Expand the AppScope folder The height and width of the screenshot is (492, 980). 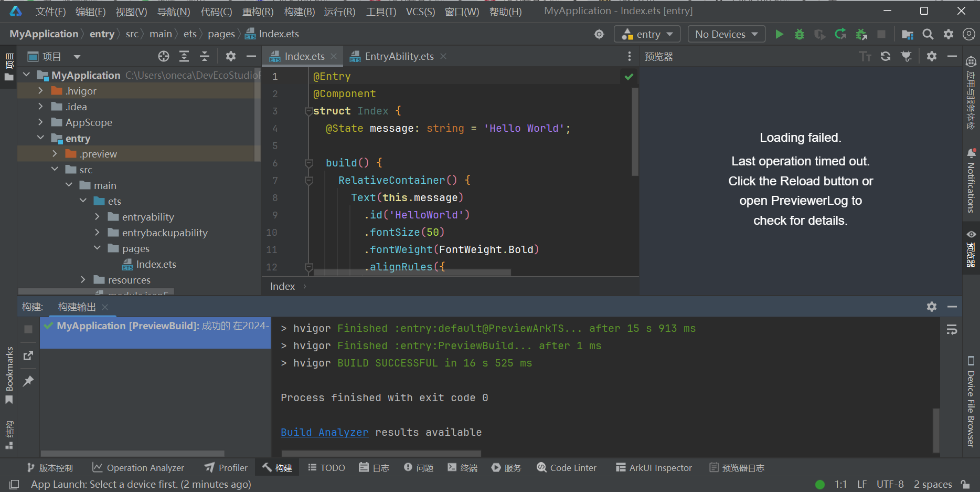pos(40,122)
